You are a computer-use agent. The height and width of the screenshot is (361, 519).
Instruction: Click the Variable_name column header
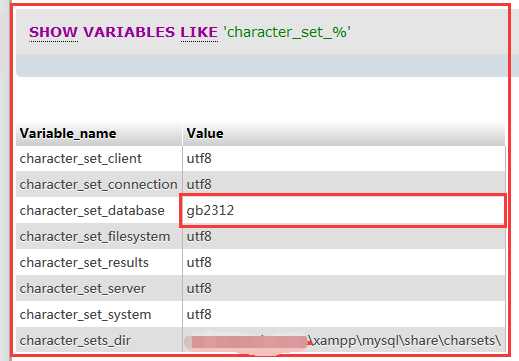tap(68, 134)
